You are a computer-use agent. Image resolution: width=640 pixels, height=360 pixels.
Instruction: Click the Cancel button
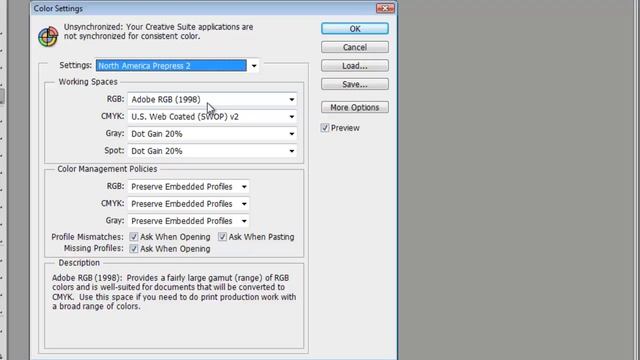(354, 47)
